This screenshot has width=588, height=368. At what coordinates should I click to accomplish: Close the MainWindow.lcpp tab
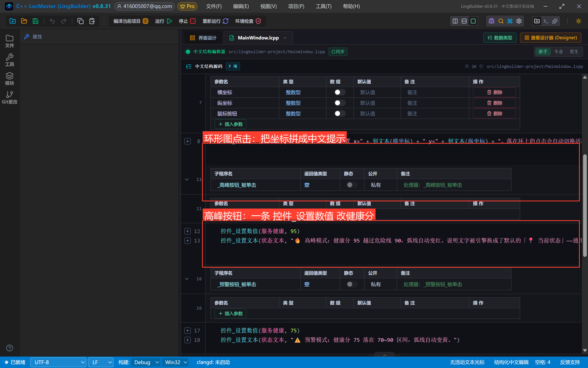click(x=285, y=38)
